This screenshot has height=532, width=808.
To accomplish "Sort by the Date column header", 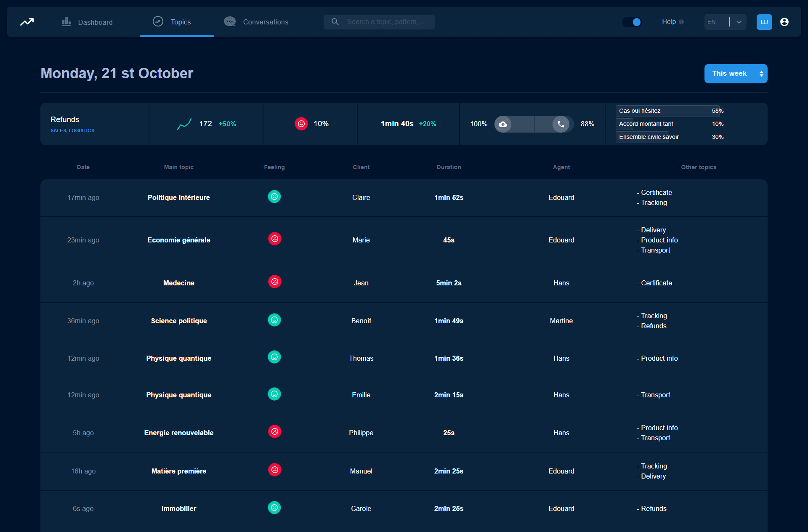I will (x=83, y=167).
